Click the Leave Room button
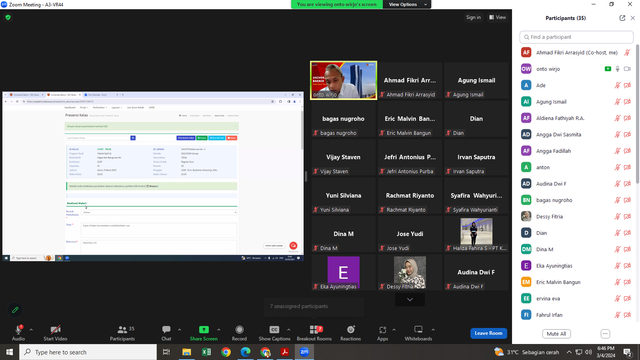The height and width of the screenshot is (360, 640). point(489,333)
